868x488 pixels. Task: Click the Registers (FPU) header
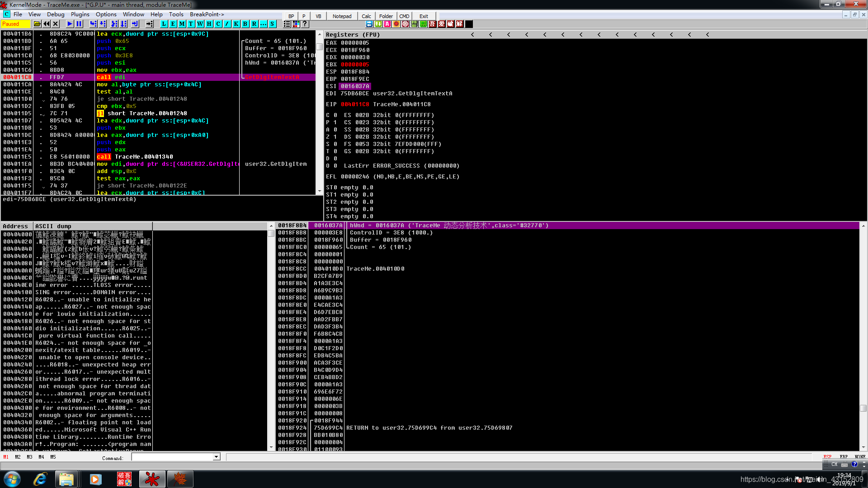(x=353, y=35)
